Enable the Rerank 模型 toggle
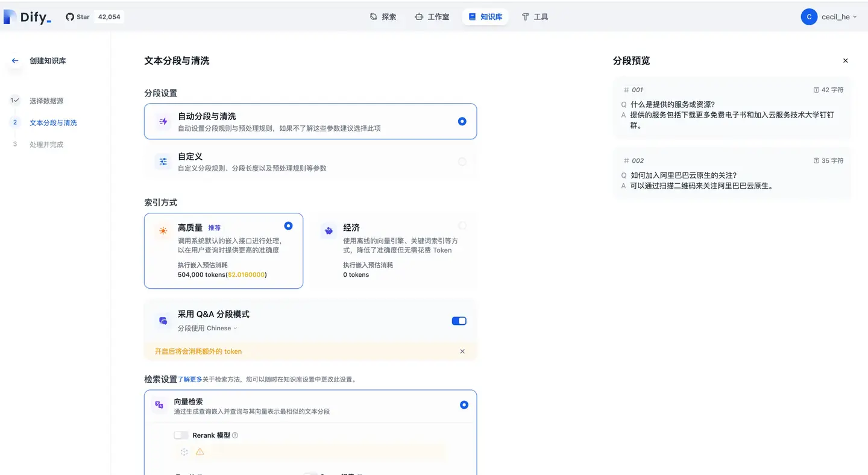The width and height of the screenshot is (868, 475). pyautogui.click(x=181, y=435)
